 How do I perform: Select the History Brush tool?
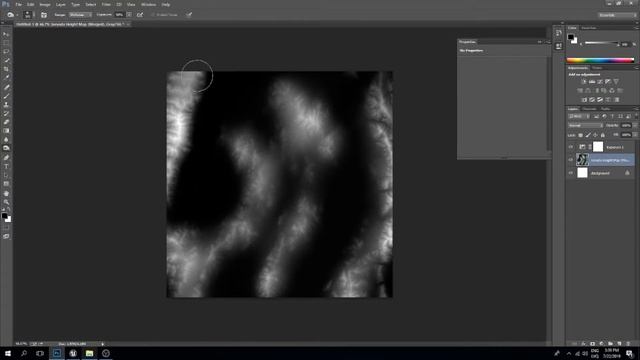6,113
